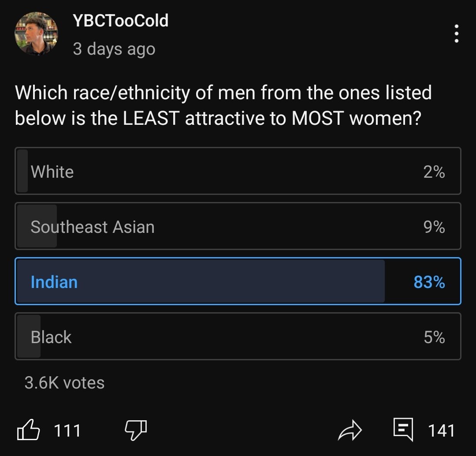
Task: Click the 3.6K votes label
Action: pyautogui.click(x=64, y=383)
